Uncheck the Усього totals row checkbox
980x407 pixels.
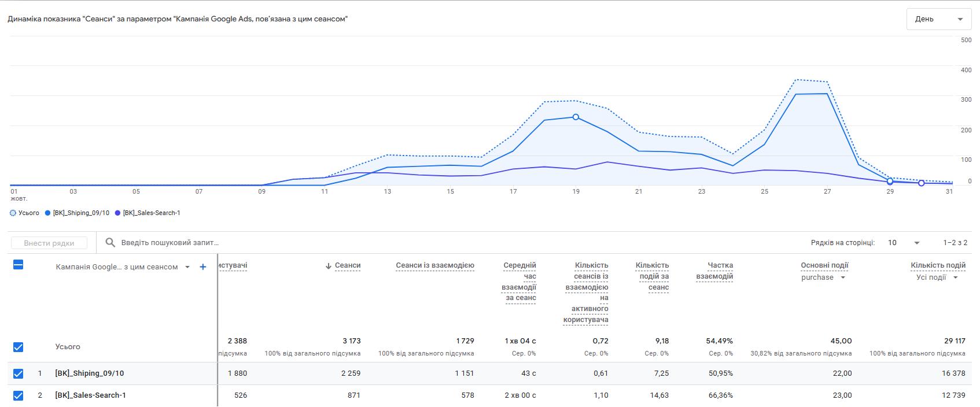coord(18,347)
